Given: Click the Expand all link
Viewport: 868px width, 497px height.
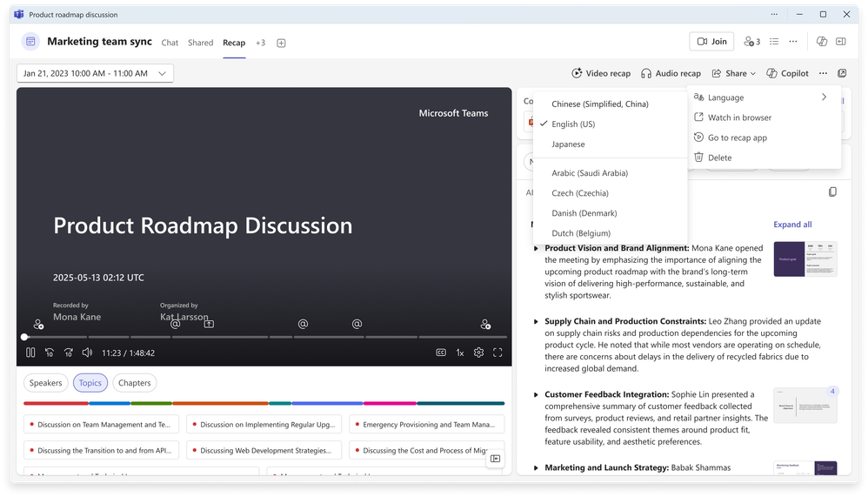Looking at the screenshot, I should pyautogui.click(x=792, y=225).
